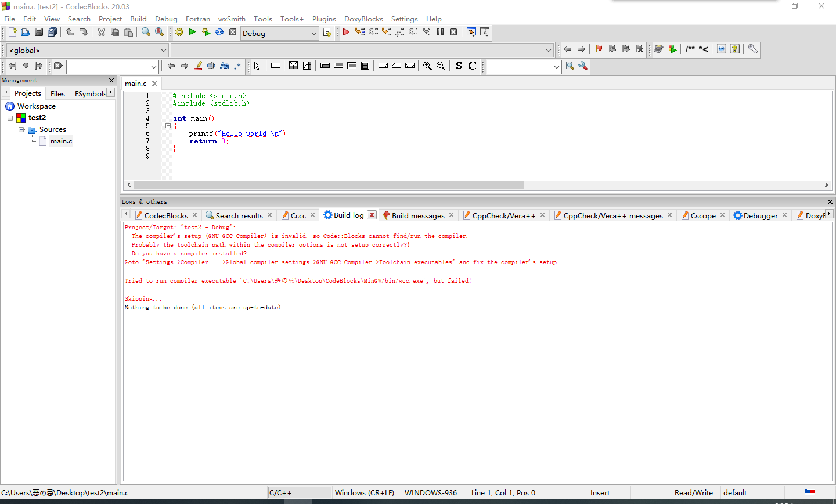Open the incremental search text dropdown

click(x=154, y=67)
